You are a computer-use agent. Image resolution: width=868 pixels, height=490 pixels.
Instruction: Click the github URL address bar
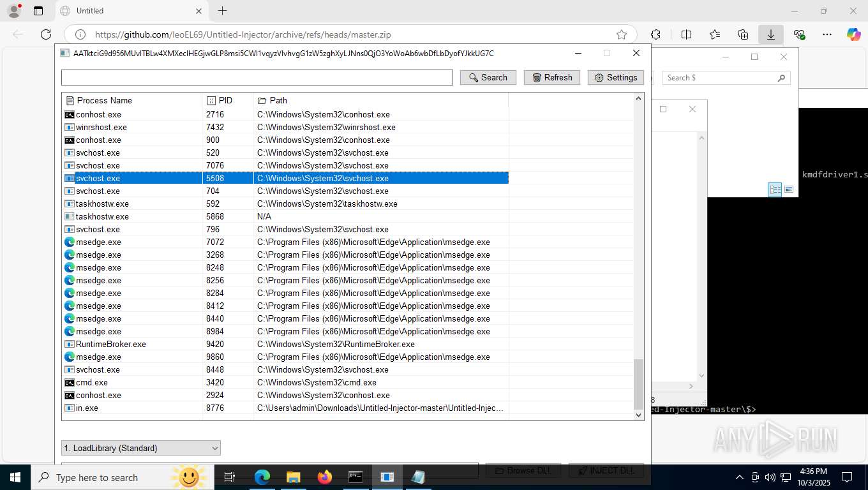[x=350, y=34]
